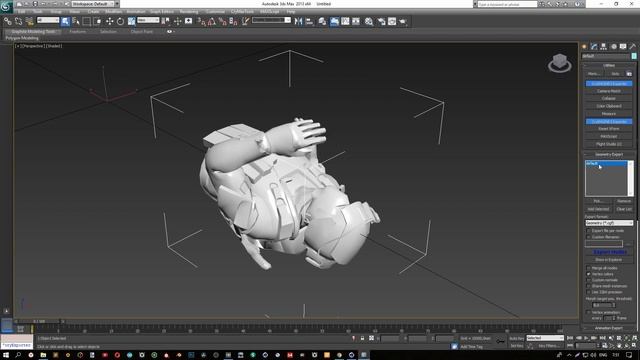This screenshot has width=640, height=360.
Task: Click the Render Production teapot icon
Action: pos(403,21)
